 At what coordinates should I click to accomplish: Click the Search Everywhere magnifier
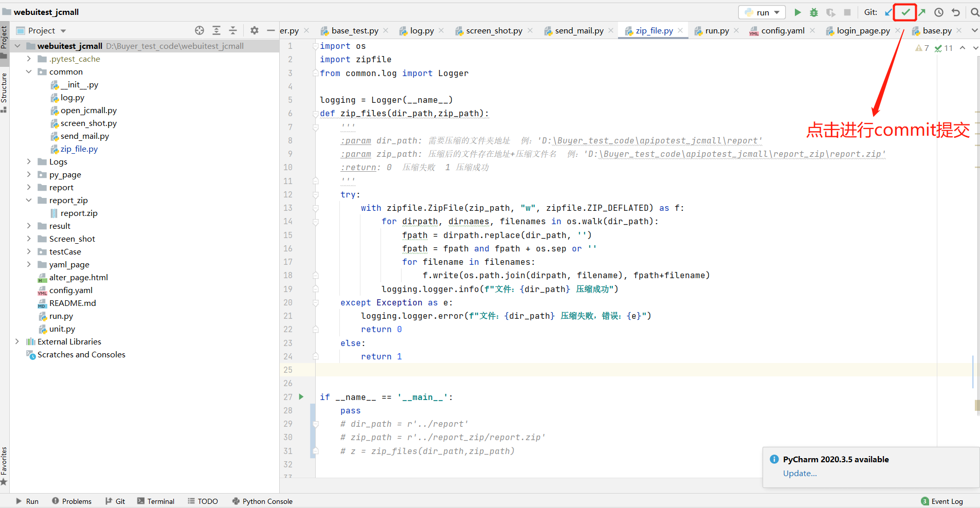coord(974,12)
